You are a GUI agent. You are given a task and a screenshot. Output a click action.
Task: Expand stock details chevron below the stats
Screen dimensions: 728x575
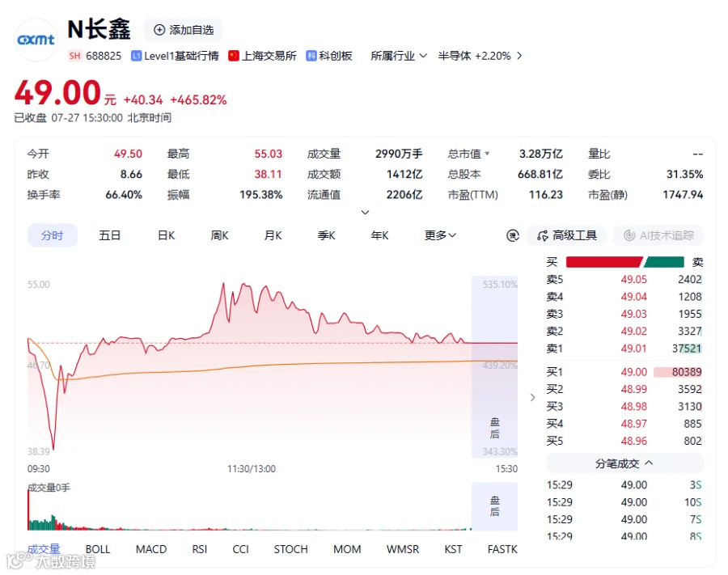366,212
